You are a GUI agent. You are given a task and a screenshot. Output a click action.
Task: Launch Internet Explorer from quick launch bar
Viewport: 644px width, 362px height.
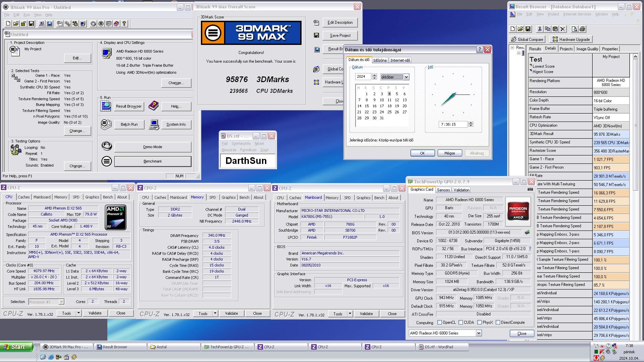point(51,357)
